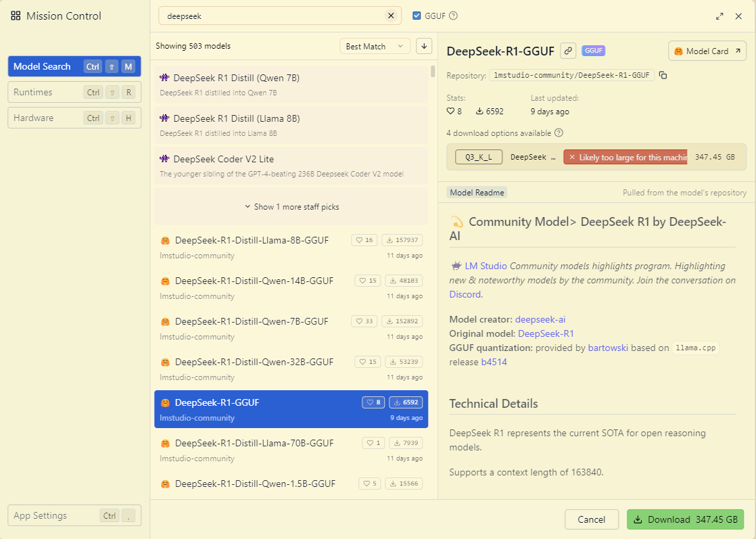Clear the deepseek search text
Image resolution: width=756 pixels, height=539 pixels.
390,16
